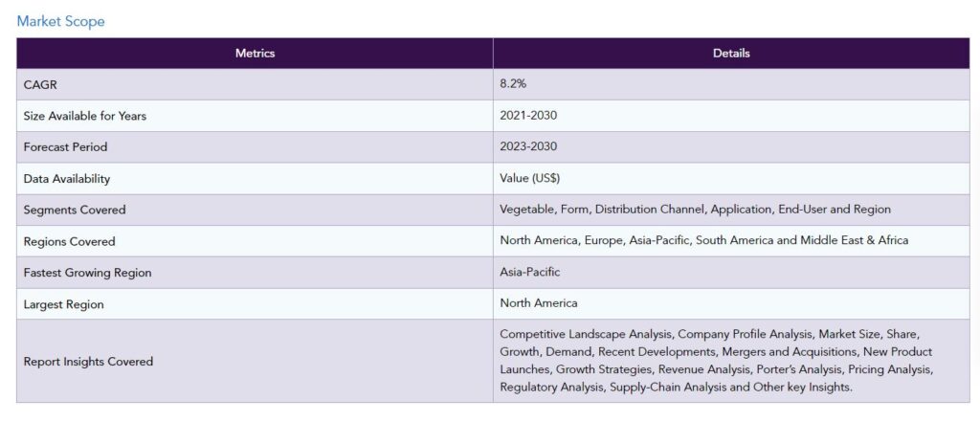Click the Regions Covered label

point(69,241)
